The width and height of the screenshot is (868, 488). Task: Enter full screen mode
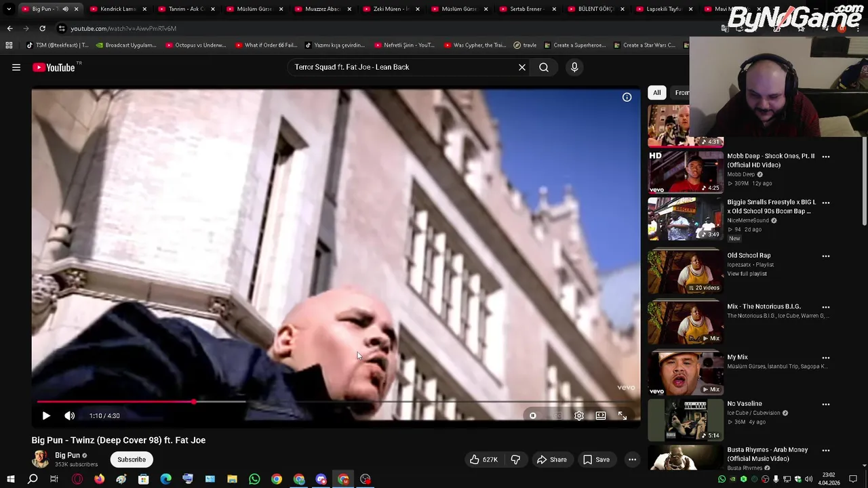623,415
